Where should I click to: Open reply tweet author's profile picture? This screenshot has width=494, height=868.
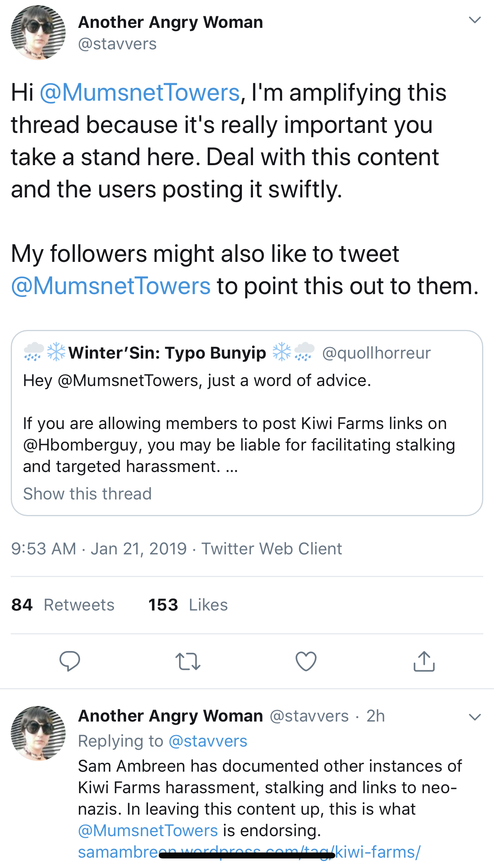pyautogui.click(x=38, y=733)
